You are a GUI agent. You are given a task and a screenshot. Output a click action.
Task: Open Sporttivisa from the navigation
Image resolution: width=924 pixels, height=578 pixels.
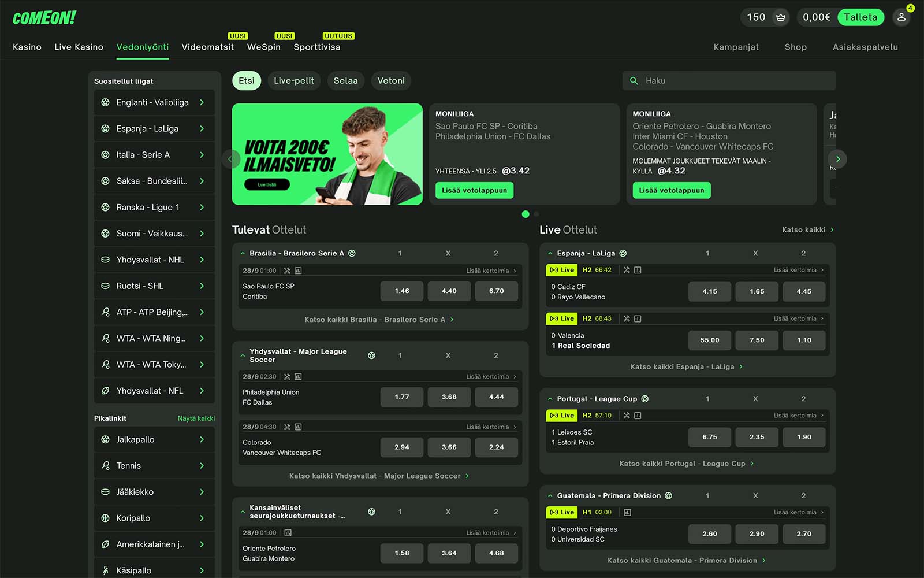point(317,47)
